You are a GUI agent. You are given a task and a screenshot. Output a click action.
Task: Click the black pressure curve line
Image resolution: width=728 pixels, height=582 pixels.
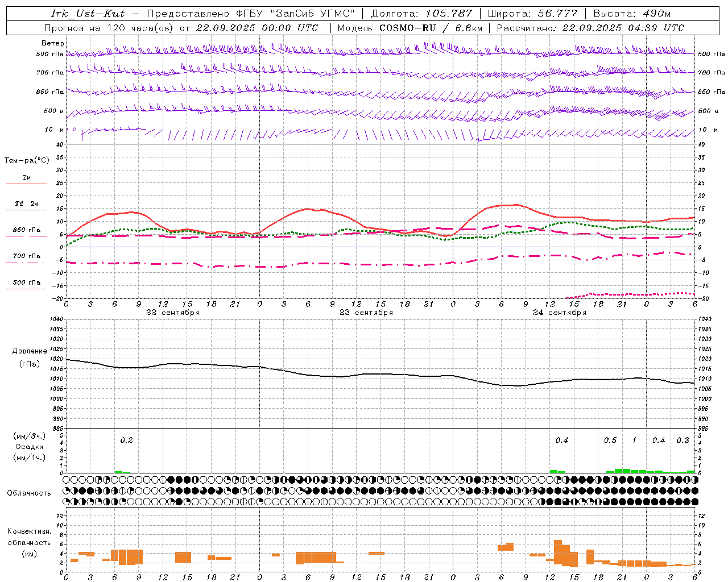(380, 374)
